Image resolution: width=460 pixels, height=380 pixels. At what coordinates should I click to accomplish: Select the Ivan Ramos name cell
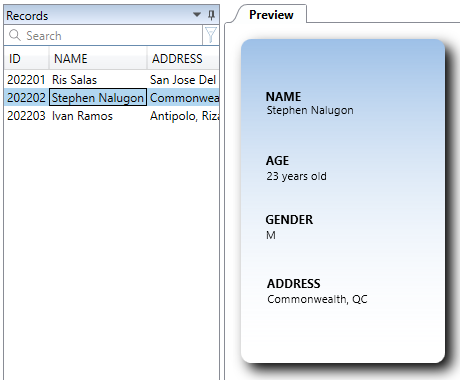(98, 116)
